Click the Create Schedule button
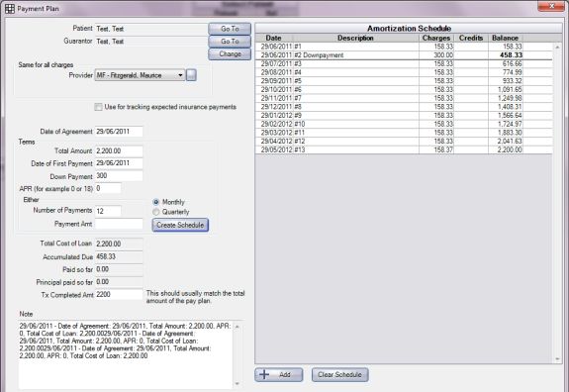569x392 pixels. click(x=180, y=225)
